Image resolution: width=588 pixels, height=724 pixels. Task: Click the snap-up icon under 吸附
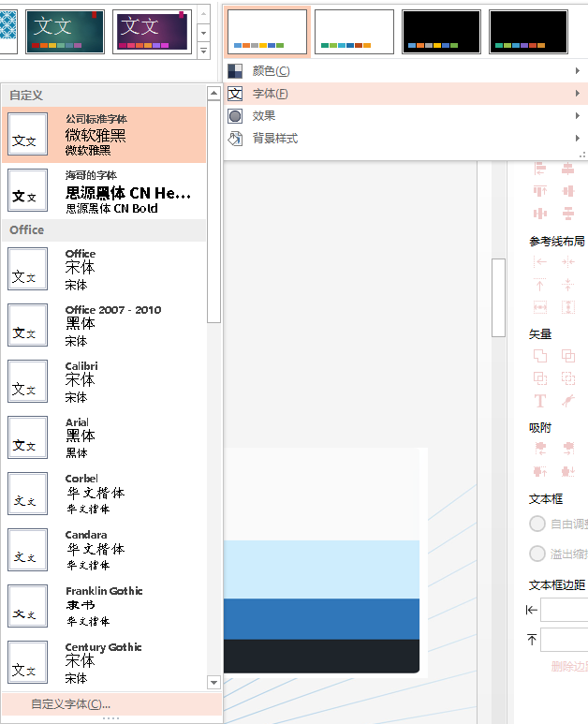pos(540,471)
